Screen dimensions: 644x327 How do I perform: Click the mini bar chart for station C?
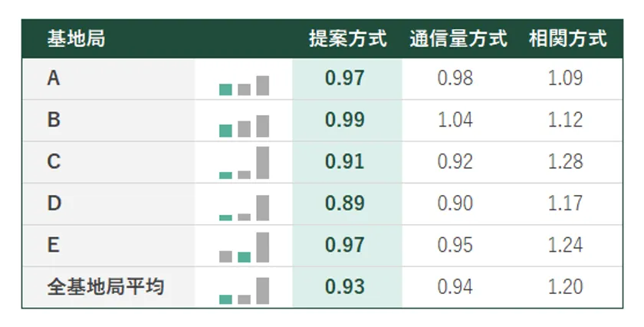tap(244, 163)
